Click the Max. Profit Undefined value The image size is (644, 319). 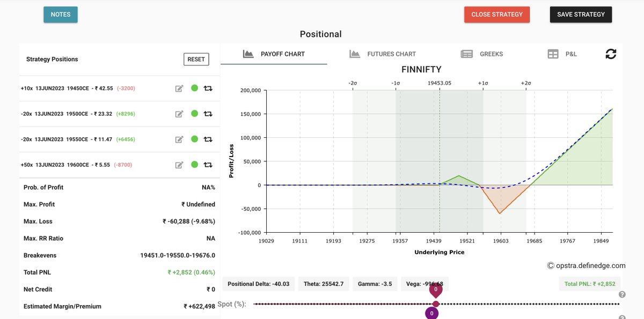pos(199,204)
